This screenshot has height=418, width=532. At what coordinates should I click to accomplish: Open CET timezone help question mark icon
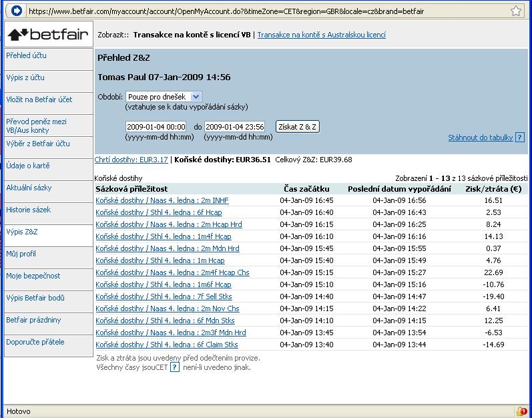pos(175,367)
